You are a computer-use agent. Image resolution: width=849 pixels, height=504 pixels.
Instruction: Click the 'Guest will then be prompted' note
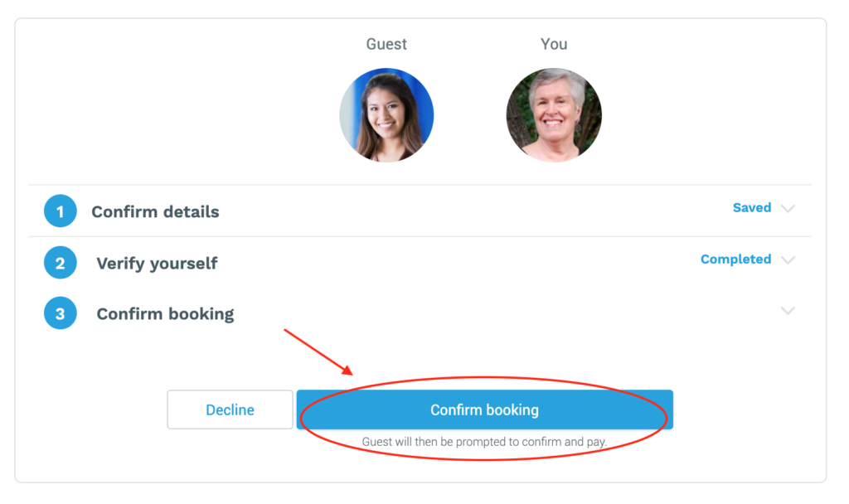(x=484, y=442)
